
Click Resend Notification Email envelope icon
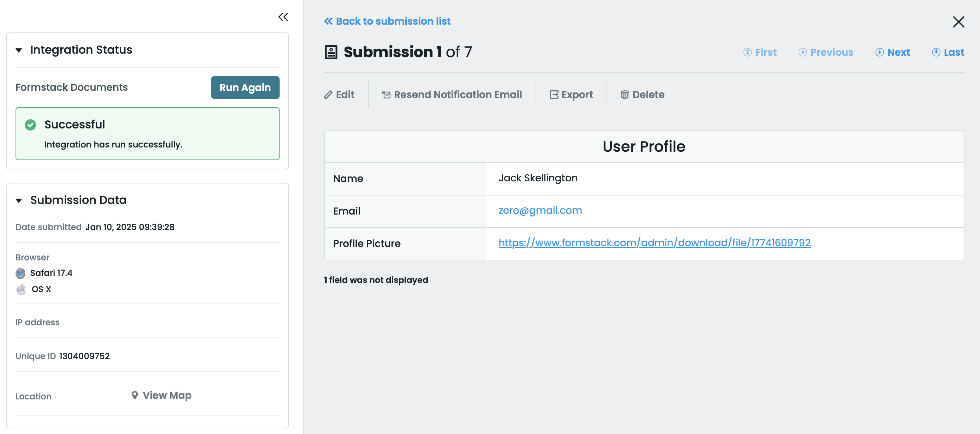(x=386, y=95)
